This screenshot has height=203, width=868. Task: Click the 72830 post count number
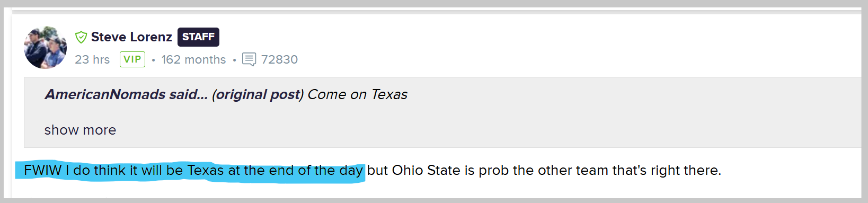(x=279, y=59)
